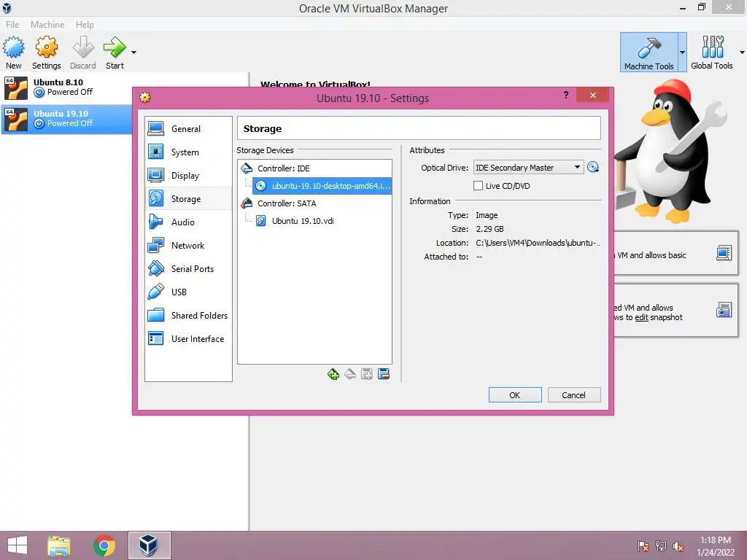Open the Audio settings category
The image size is (747, 560).
pos(188,222)
